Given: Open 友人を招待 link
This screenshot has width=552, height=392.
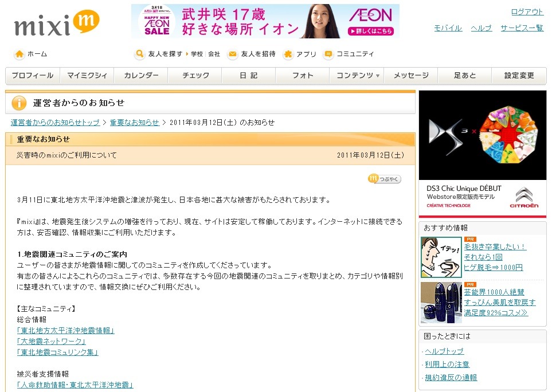Looking at the screenshot, I should pyautogui.click(x=258, y=54).
